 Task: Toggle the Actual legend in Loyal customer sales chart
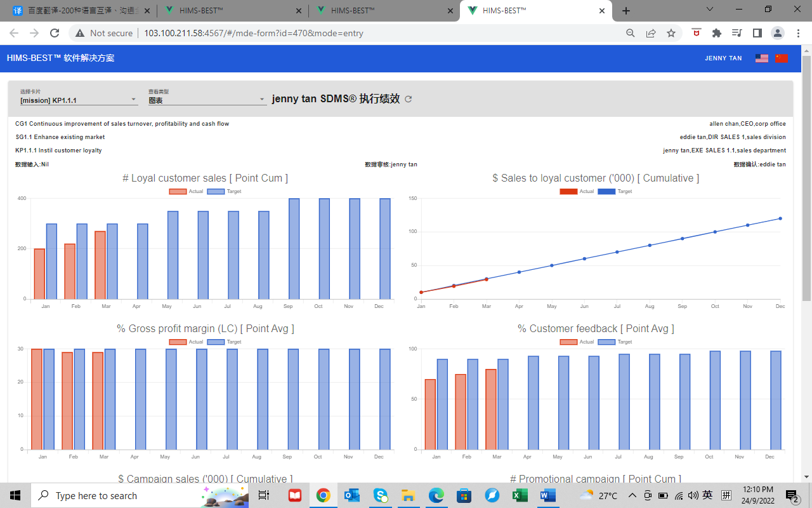click(187, 191)
